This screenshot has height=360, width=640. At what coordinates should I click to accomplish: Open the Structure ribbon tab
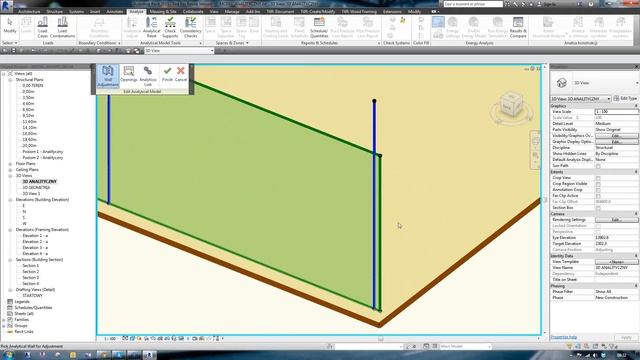(x=54, y=11)
